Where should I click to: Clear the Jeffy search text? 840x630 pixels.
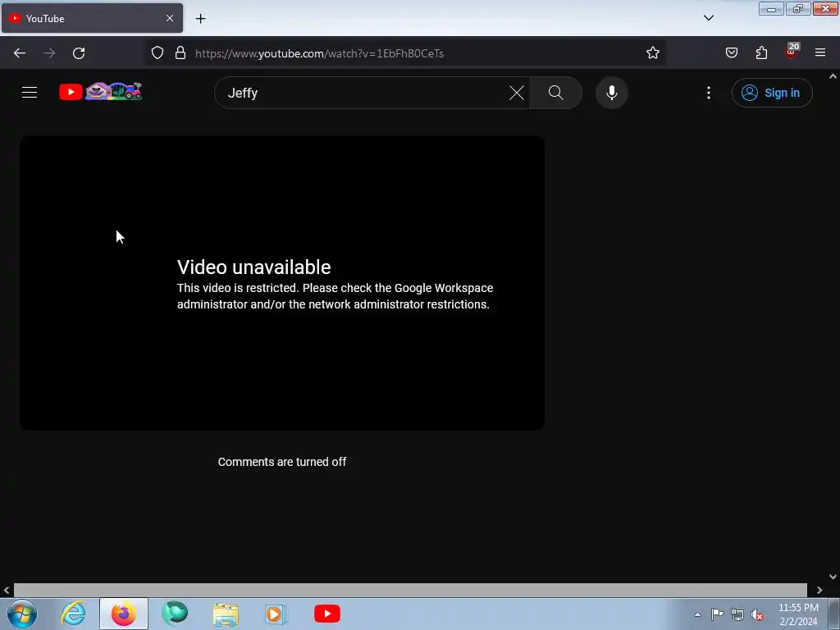[517, 93]
